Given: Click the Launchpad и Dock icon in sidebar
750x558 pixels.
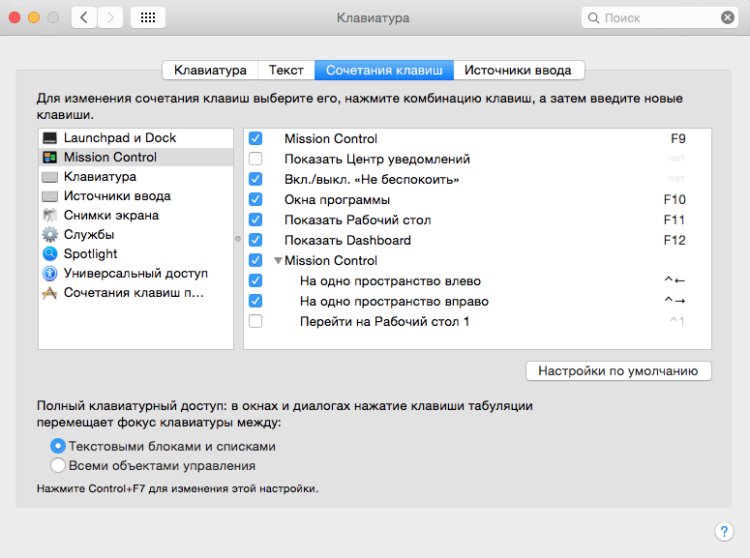Looking at the screenshot, I should 50,138.
